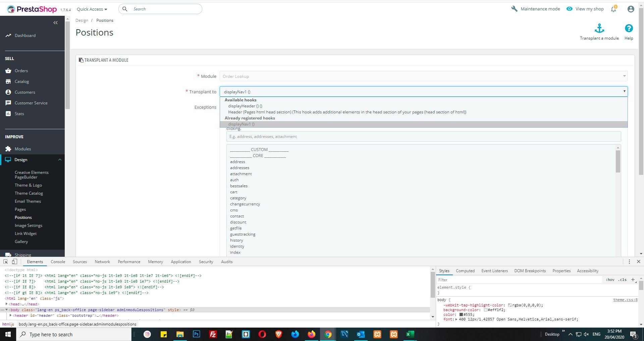This screenshot has height=341, width=644.
Task: Open the Event Listeners tab
Action: [494, 271]
